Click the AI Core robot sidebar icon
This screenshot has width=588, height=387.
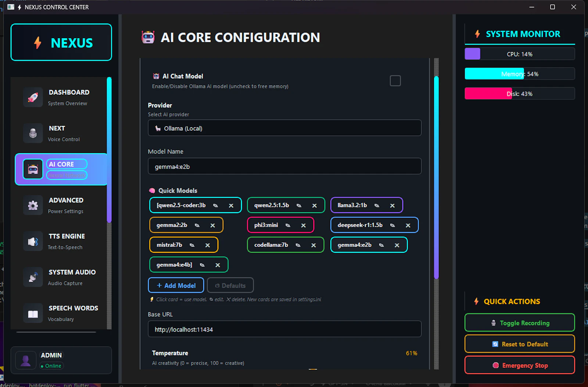(x=33, y=169)
